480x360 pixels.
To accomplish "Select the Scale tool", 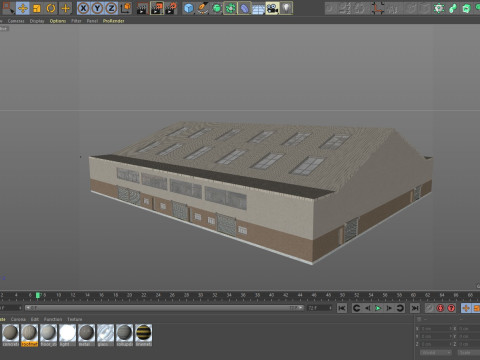I will click(37, 8).
